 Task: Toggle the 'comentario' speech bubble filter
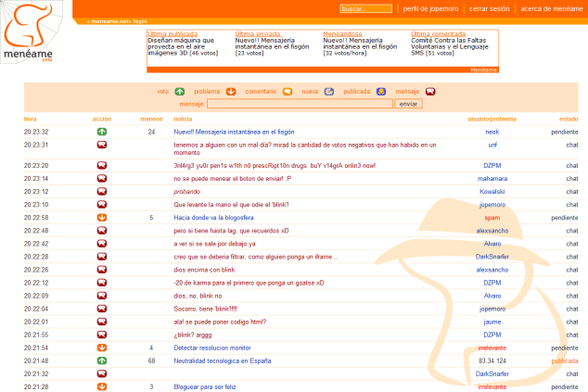point(288,92)
